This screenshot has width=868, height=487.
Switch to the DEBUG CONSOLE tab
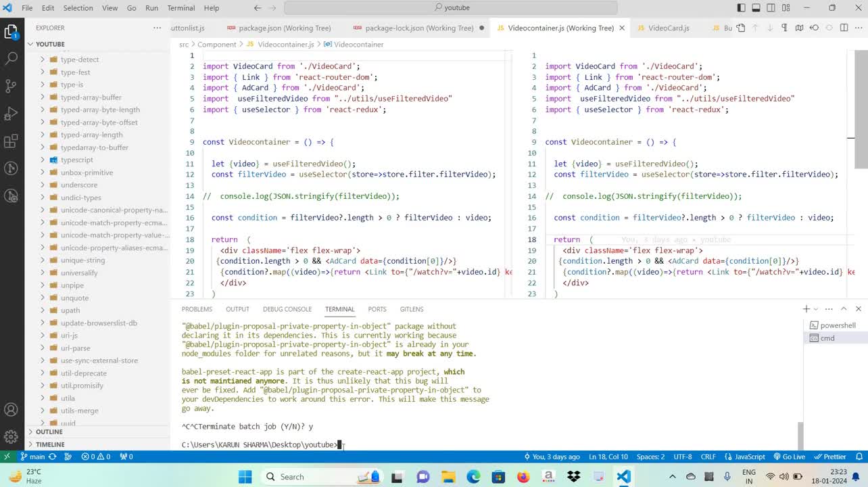click(287, 309)
